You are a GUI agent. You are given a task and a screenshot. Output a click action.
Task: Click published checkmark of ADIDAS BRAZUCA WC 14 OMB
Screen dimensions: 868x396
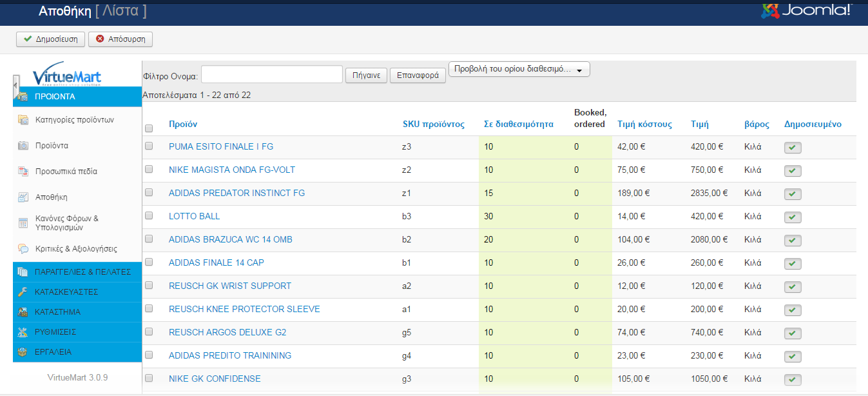pyautogui.click(x=793, y=241)
